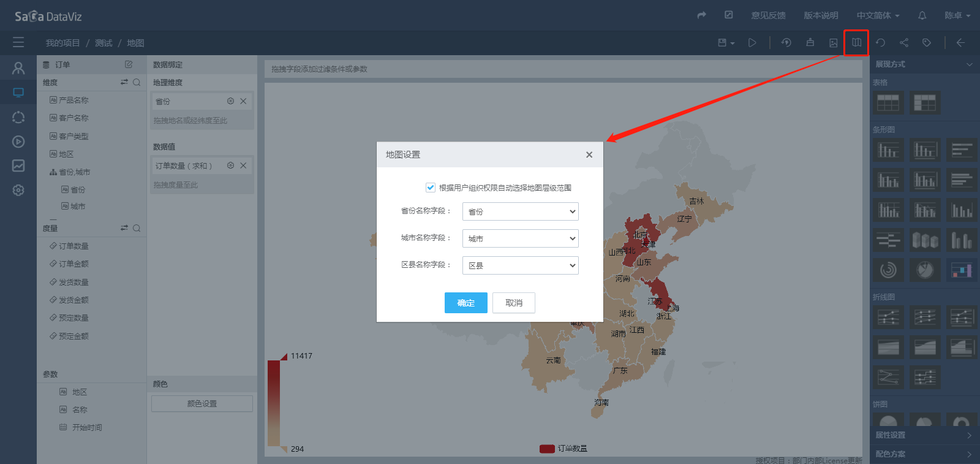Click 取消 to cancel map settings
The height and width of the screenshot is (464, 980).
click(x=513, y=303)
